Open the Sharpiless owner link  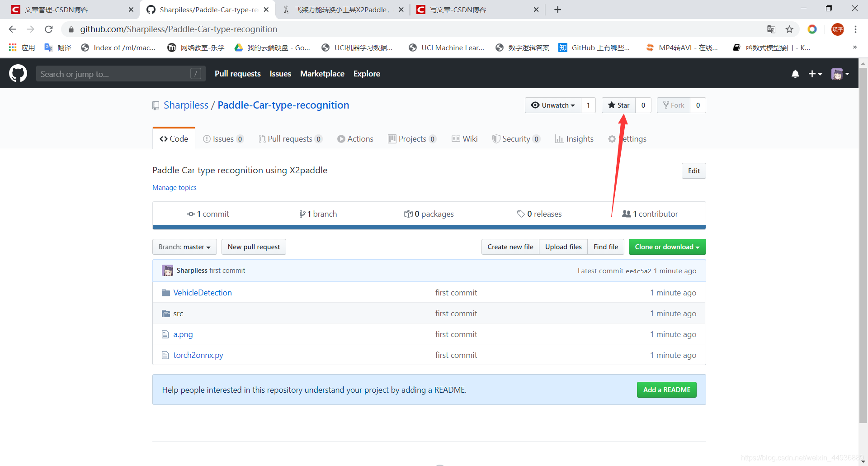click(x=186, y=105)
